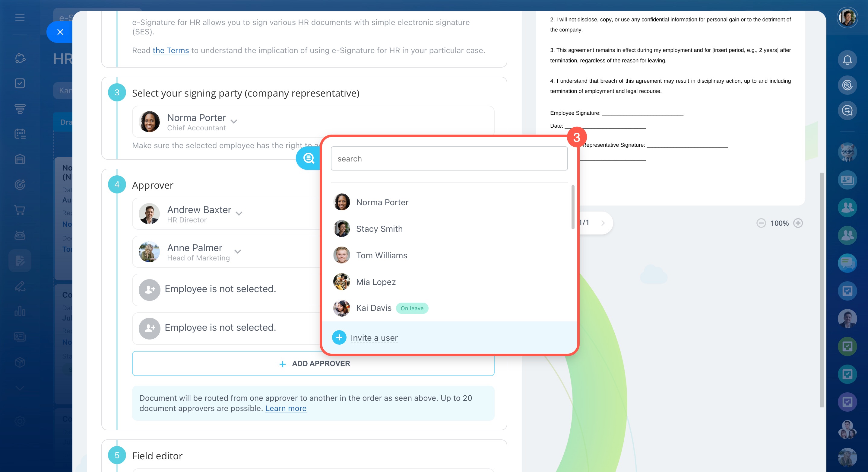Click the search field in the employee popup
This screenshot has height=472, width=868.
(x=449, y=158)
